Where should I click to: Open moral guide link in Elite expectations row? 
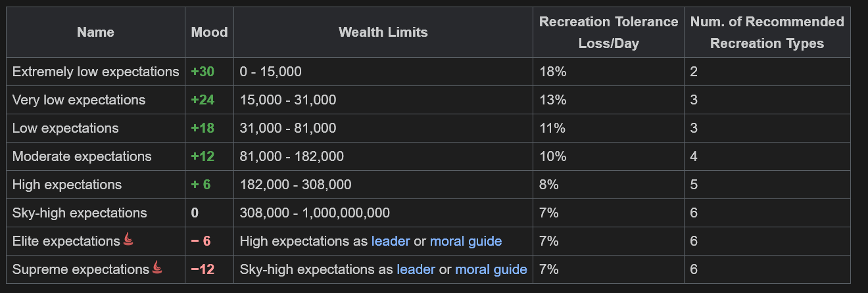click(x=466, y=241)
